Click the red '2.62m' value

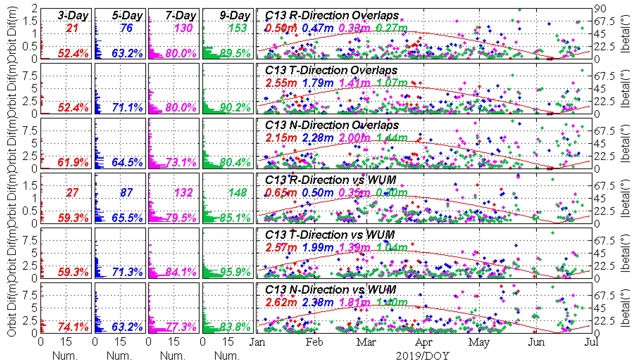(281, 302)
